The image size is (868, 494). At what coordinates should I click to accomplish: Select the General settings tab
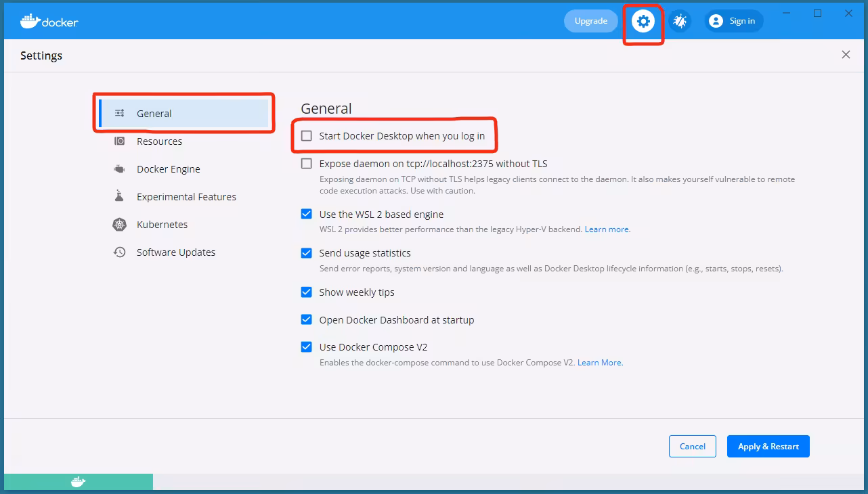click(184, 114)
